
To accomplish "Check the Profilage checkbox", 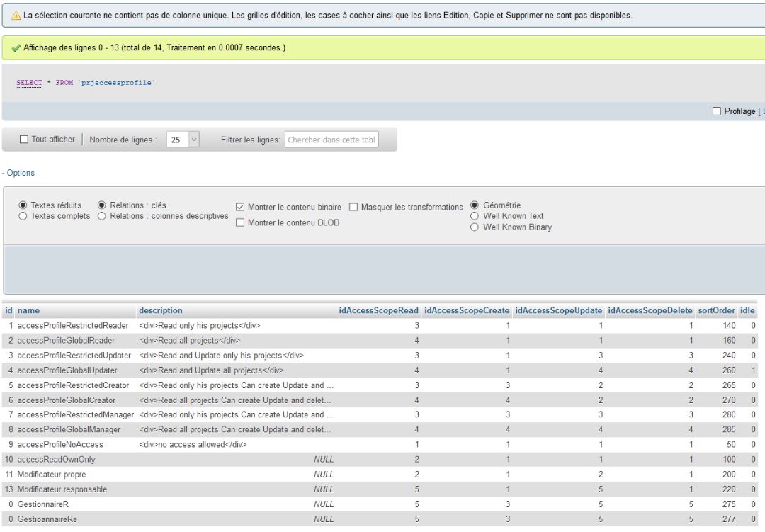I will pyautogui.click(x=717, y=111).
